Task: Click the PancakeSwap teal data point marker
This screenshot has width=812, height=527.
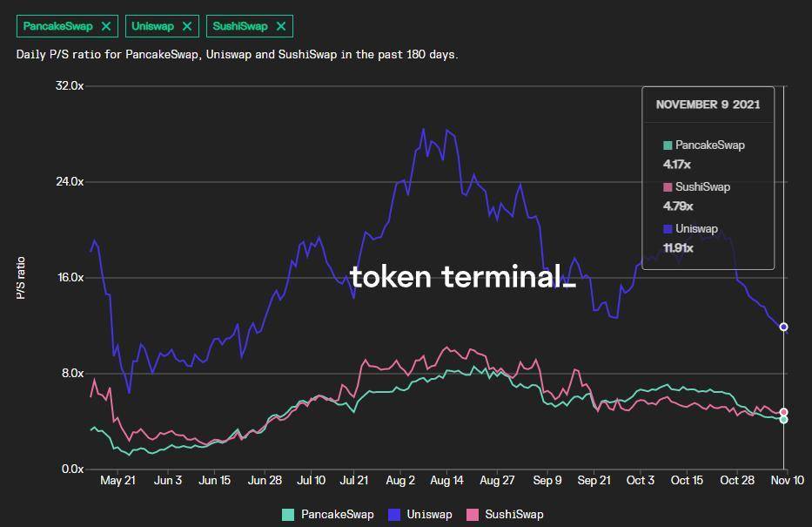Action: 783,420
